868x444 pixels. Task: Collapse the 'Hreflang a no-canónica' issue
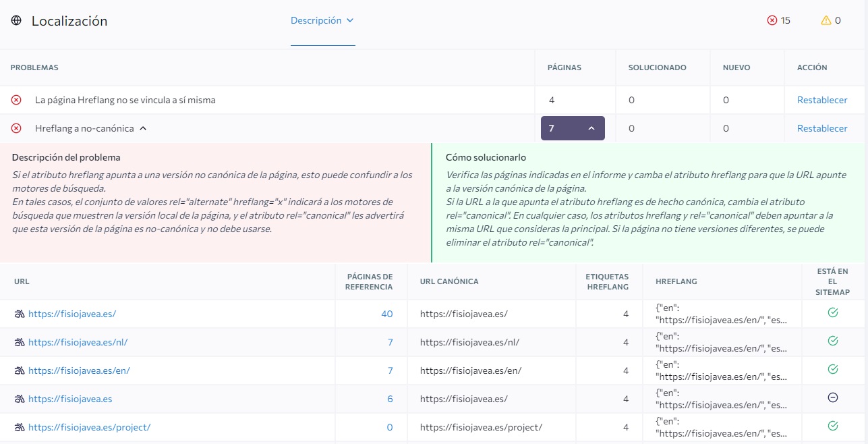(143, 128)
